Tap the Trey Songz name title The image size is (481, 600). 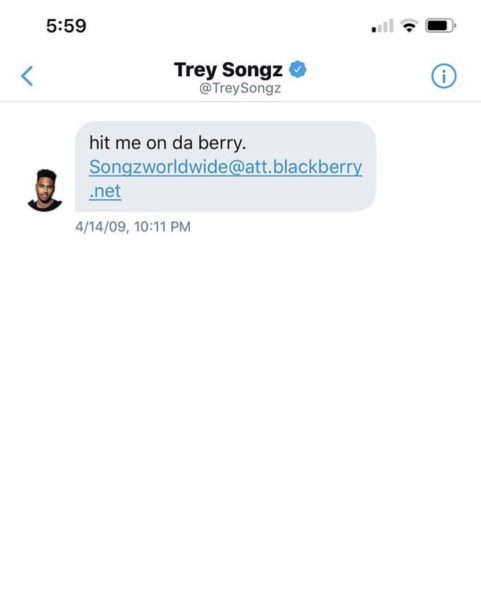coord(228,70)
